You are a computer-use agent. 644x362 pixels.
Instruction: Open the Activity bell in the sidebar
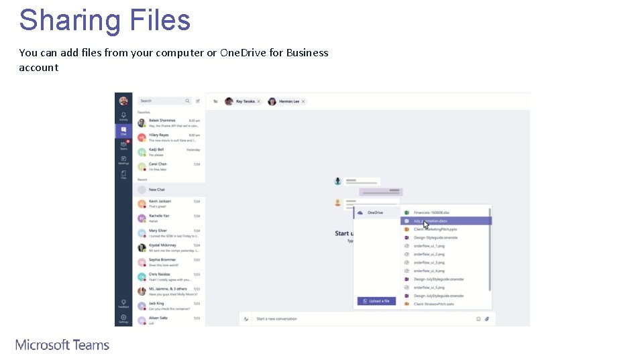[x=123, y=117]
